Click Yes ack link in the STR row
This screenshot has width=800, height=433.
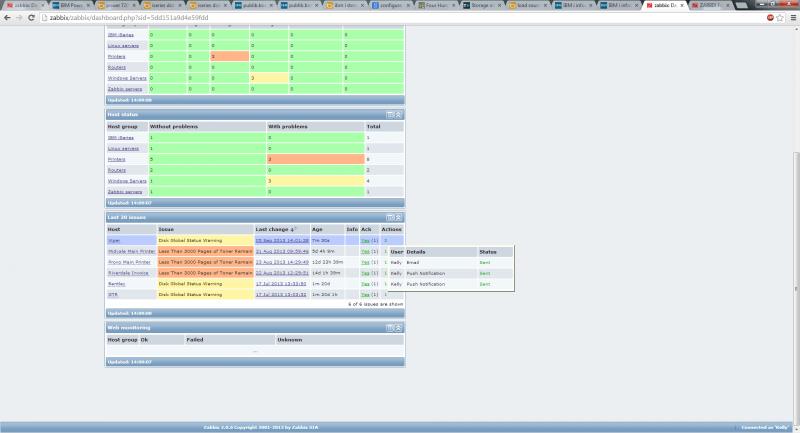(365, 294)
